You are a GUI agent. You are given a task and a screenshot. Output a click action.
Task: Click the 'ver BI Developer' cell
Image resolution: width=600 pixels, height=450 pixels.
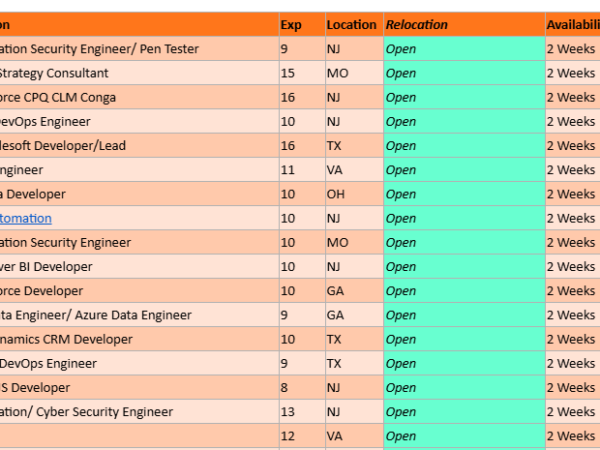click(x=139, y=267)
